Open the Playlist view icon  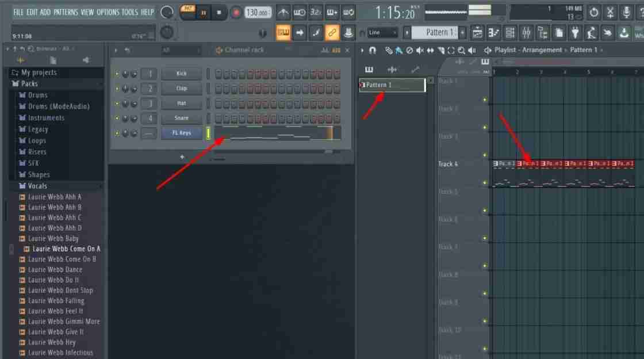(x=477, y=33)
